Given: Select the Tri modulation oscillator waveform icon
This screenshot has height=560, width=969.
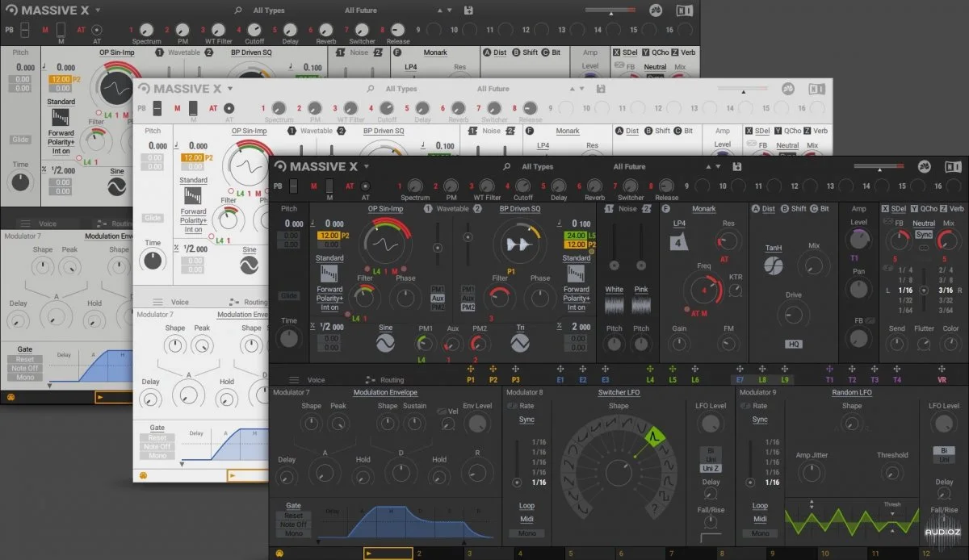Looking at the screenshot, I should click(x=522, y=343).
